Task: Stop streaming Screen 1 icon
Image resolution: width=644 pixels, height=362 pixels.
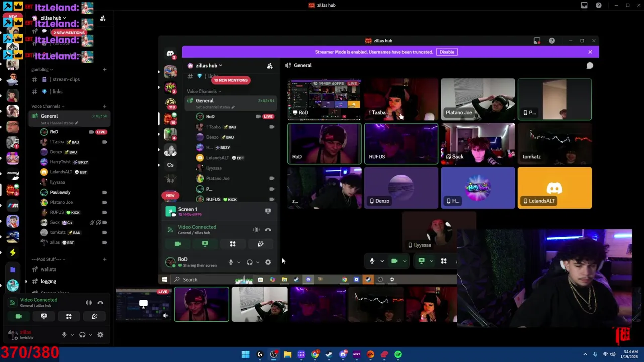Action: 268,211
